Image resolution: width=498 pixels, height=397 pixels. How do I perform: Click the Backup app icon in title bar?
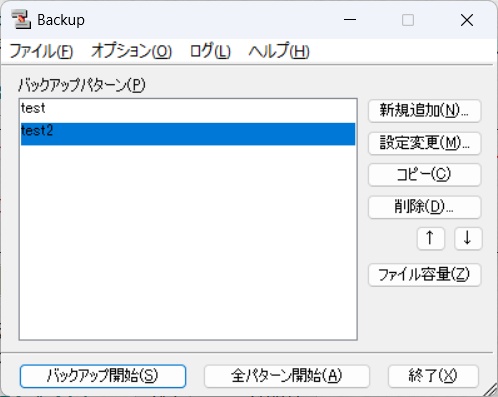[21, 20]
